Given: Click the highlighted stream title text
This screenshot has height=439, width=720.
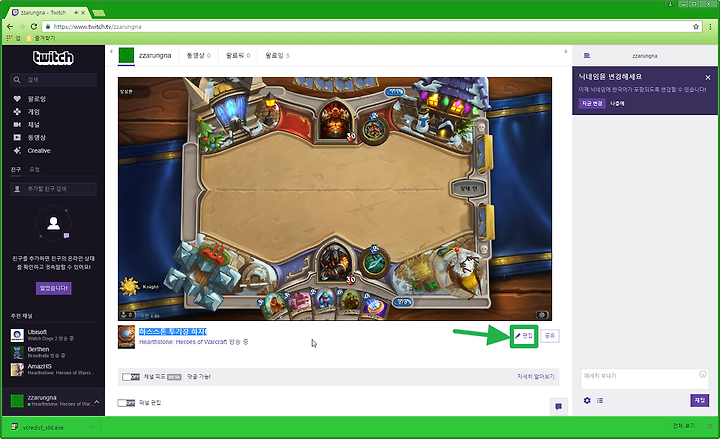Looking at the screenshot, I should (173, 332).
